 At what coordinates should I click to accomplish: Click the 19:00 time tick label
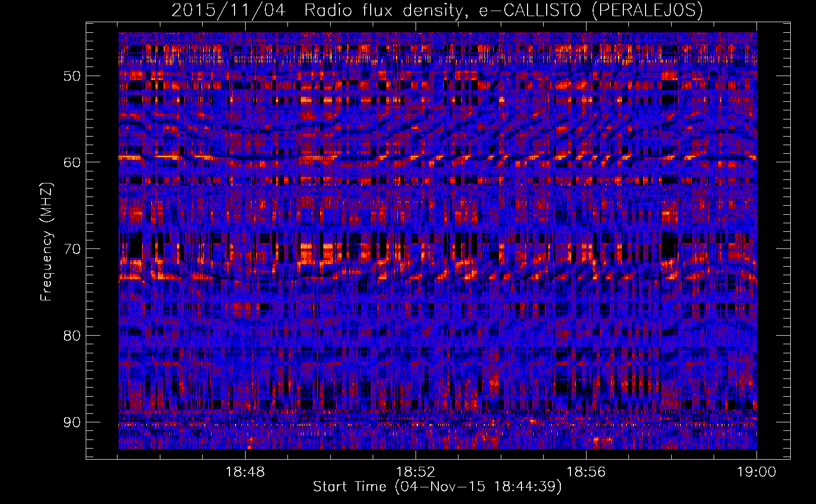pyautogui.click(x=757, y=472)
